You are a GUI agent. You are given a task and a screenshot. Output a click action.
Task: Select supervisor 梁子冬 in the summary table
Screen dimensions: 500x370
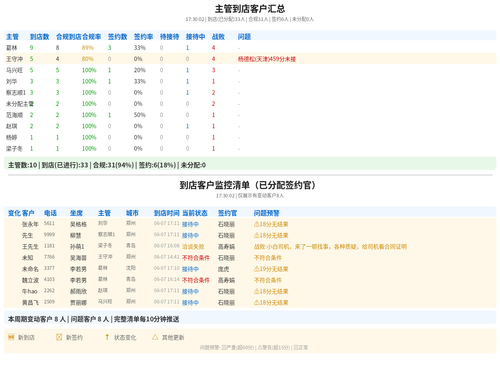[x=14, y=149]
